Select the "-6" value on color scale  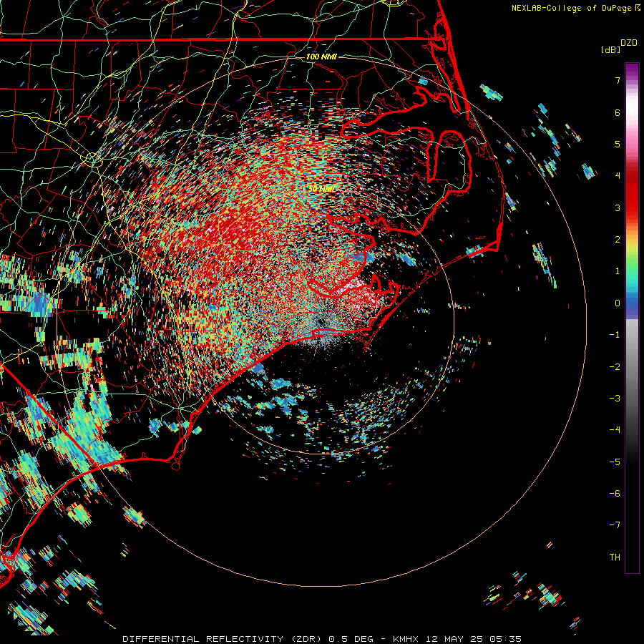pyautogui.click(x=615, y=494)
